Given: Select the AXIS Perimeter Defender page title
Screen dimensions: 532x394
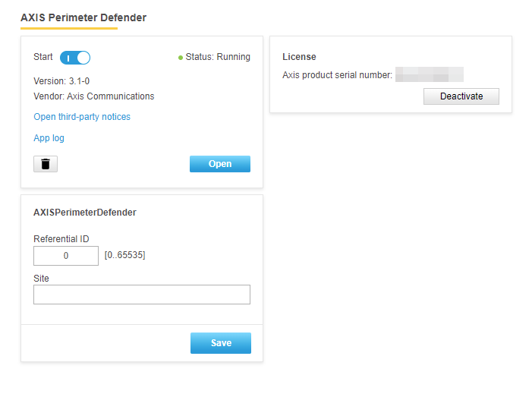Looking at the screenshot, I should (x=83, y=17).
